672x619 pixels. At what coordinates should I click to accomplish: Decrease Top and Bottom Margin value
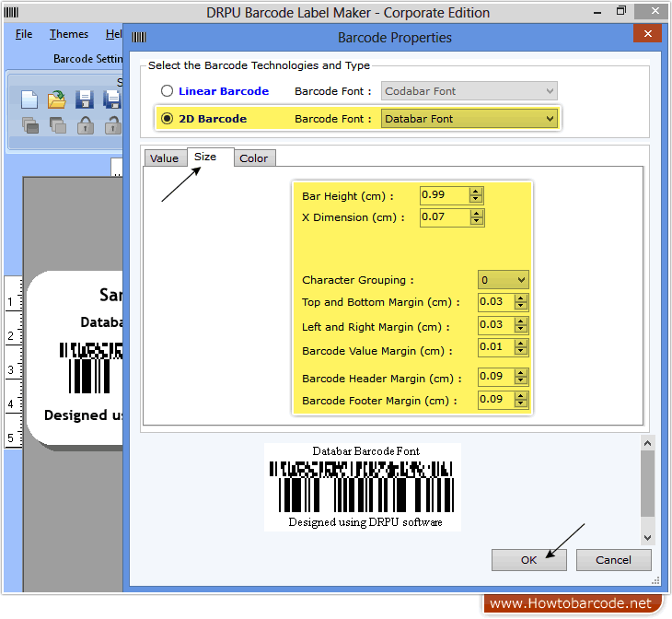(x=521, y=306)
